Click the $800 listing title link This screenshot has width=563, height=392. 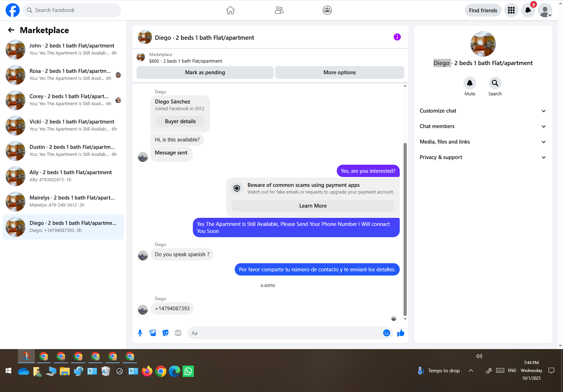(x=185, y=61)
